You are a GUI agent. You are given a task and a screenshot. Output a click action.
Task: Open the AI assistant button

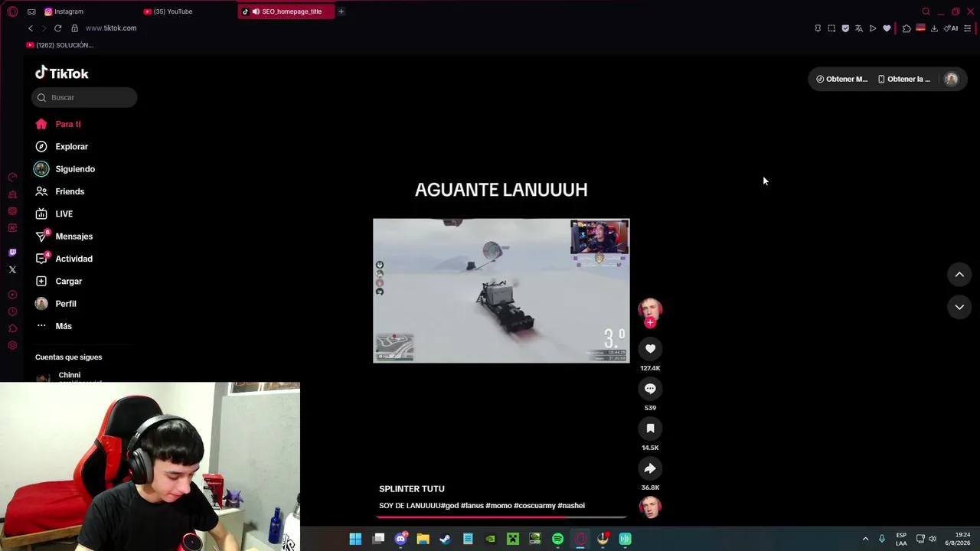click(951, 28)
